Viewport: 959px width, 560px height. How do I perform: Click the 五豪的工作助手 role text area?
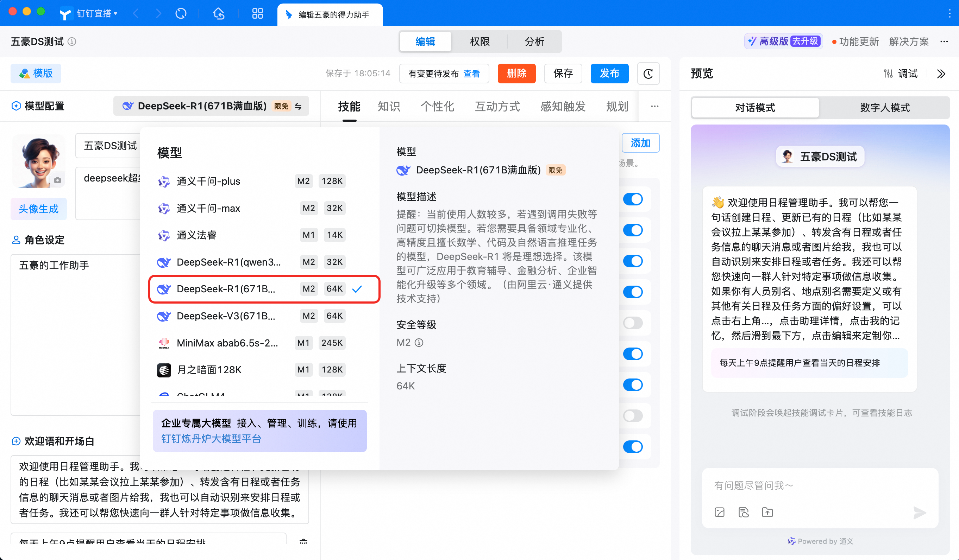76,335
